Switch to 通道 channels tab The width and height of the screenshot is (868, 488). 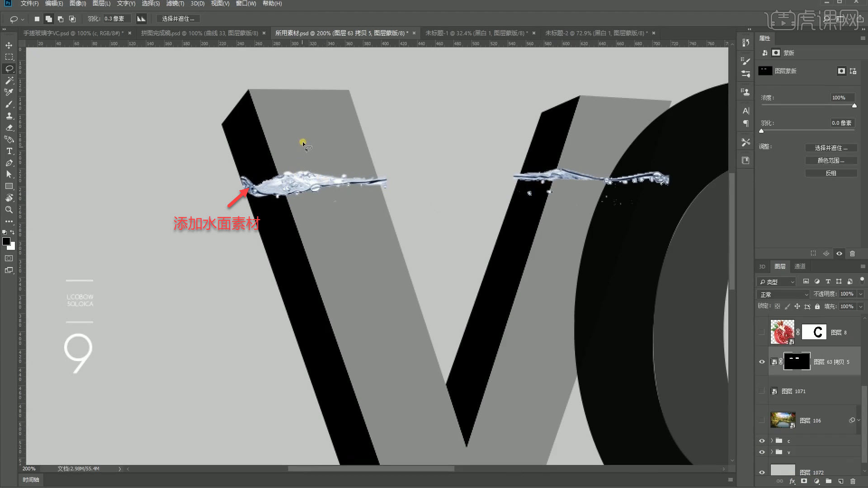(x=800, y=267)
